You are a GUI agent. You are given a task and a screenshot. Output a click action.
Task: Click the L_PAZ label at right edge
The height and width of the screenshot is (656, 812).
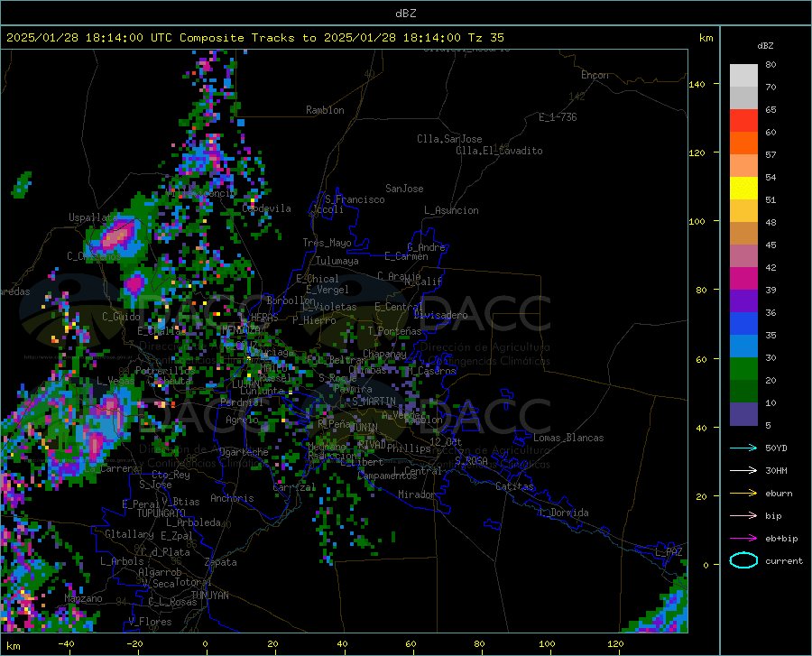669,552
